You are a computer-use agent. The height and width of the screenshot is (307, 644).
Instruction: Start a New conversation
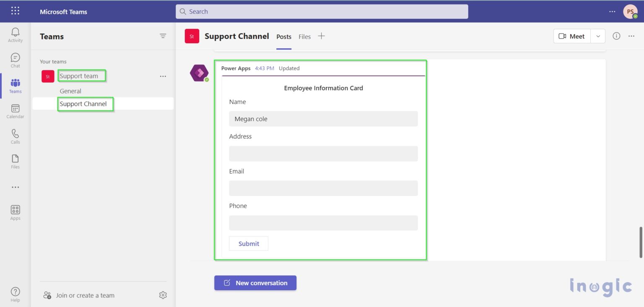point(255,283)
